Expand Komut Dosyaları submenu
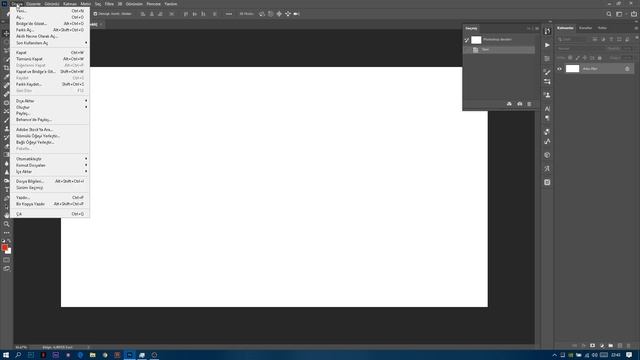This screenshot has width=640, height=360. (x=51, y=165)
